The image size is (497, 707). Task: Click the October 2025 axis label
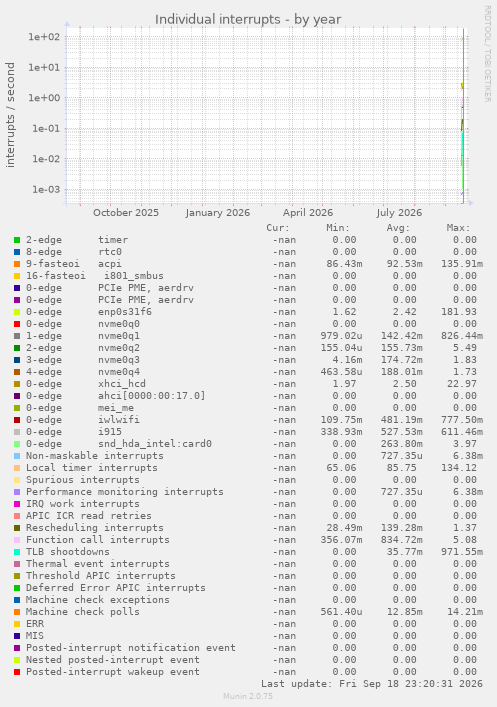click(x=126, y=212)
